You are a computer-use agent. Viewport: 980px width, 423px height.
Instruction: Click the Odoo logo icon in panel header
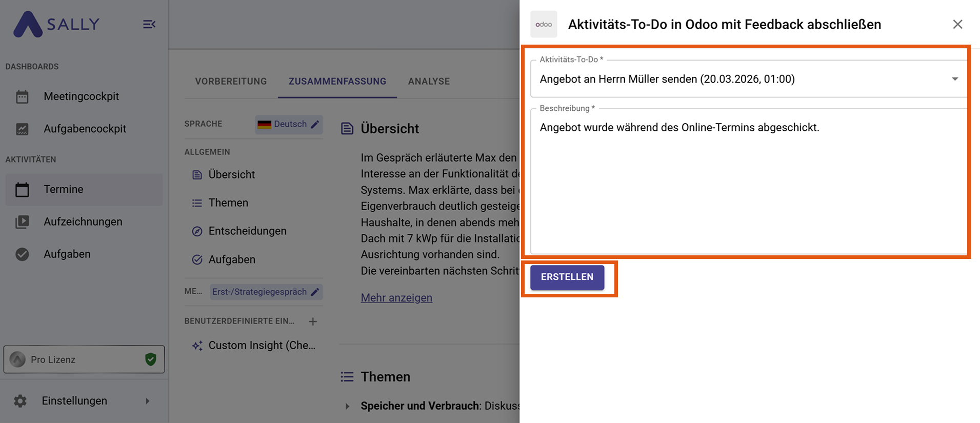click(544, 25)
